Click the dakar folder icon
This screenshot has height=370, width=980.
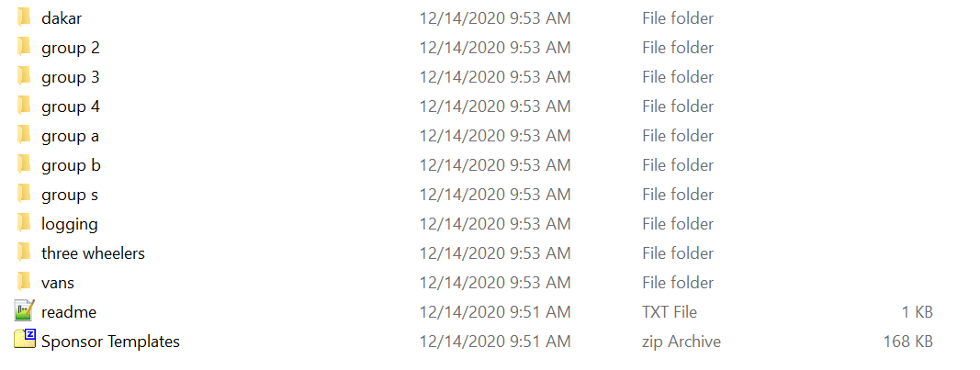point(25,18)
